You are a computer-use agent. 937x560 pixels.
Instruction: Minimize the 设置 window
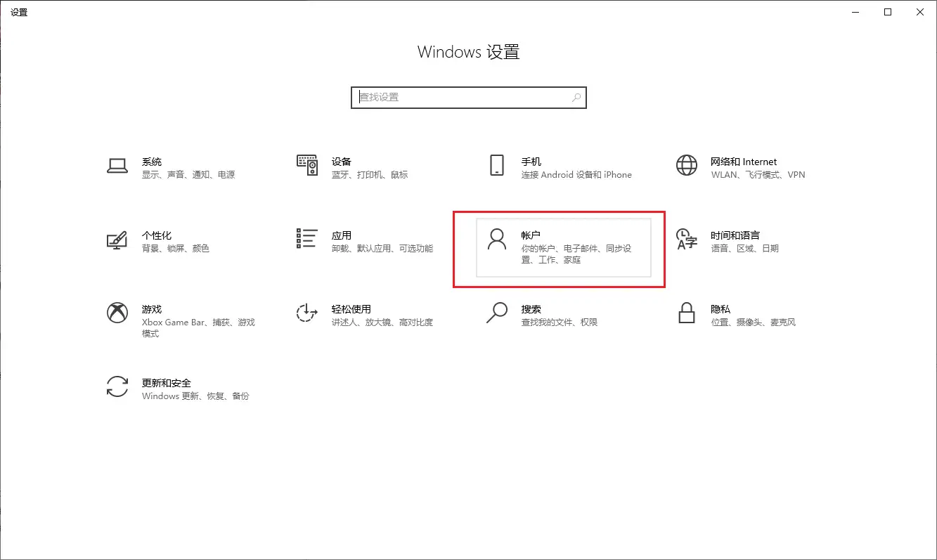[855, 12]
